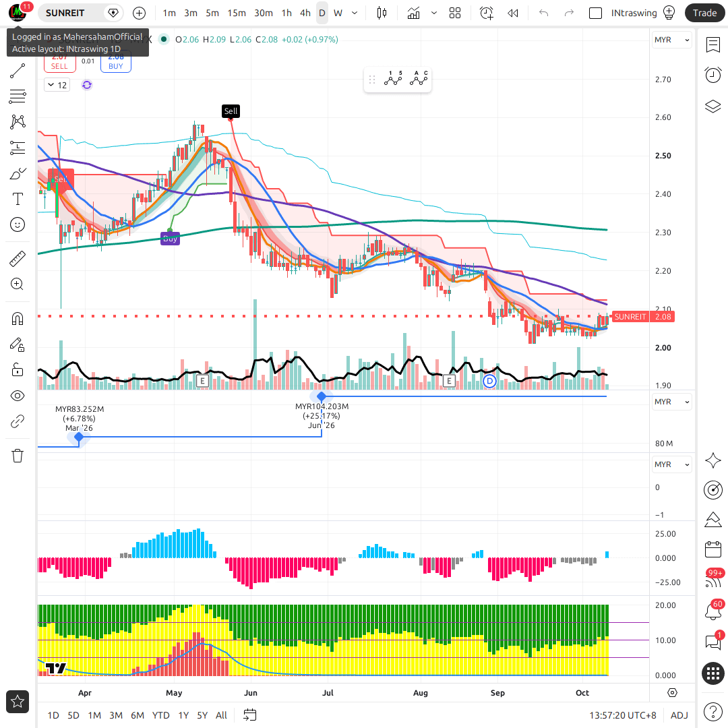Show All date range
728x728 pixels.
222,715
